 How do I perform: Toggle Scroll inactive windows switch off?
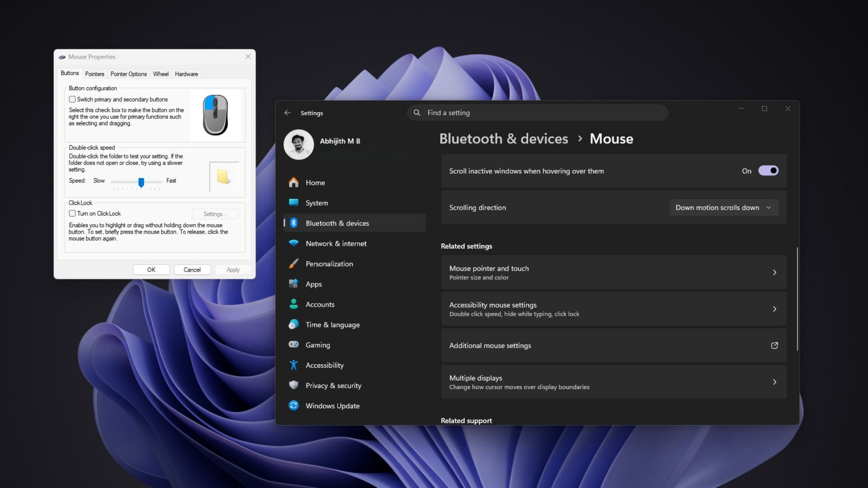point(768,171)
